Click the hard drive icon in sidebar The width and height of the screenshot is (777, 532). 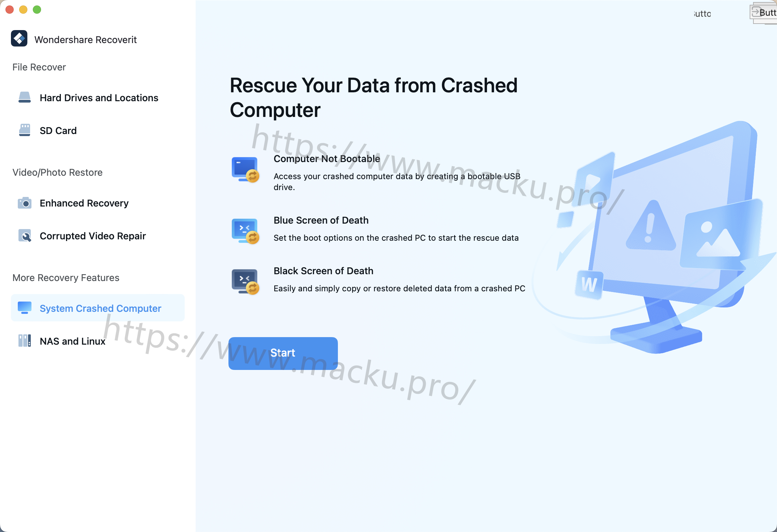pyautogui.click(x=25, y=97)
